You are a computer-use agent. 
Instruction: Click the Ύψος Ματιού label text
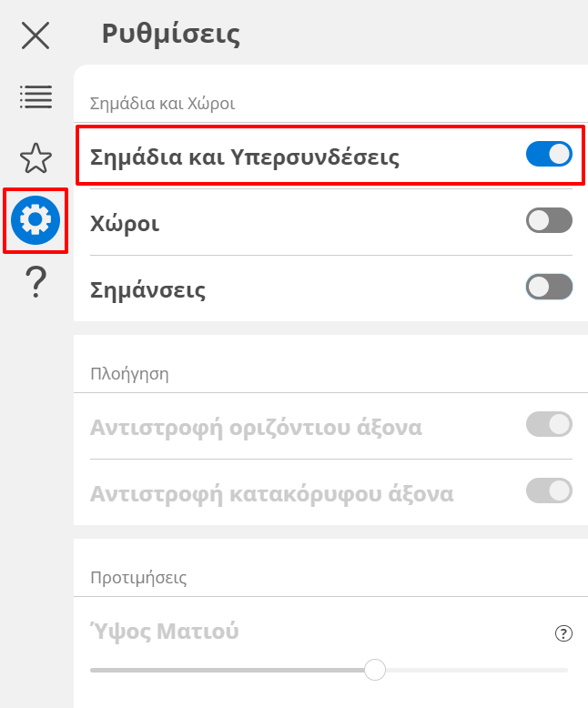coord(165,630)
